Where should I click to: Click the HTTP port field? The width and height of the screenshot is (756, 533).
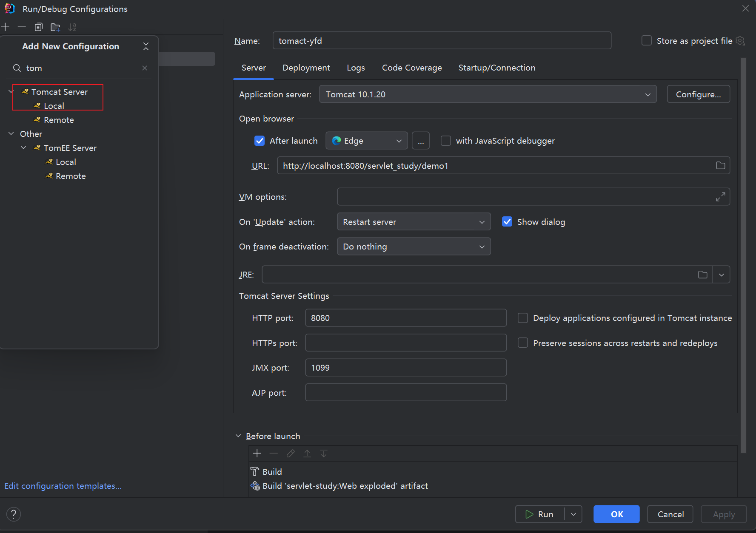coord(406,318)
